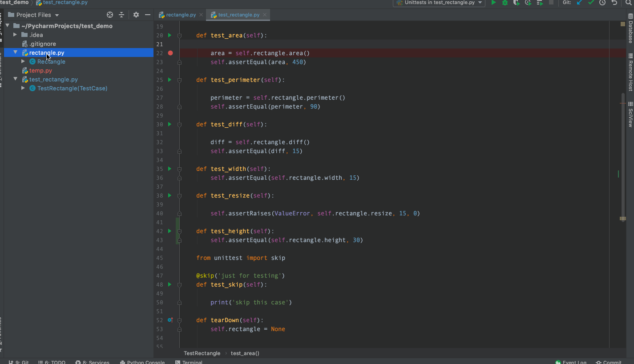This screenshot has width=634, height=364.
Task: Remove the breakpoint on line 22
Action: tap(170, 53)
